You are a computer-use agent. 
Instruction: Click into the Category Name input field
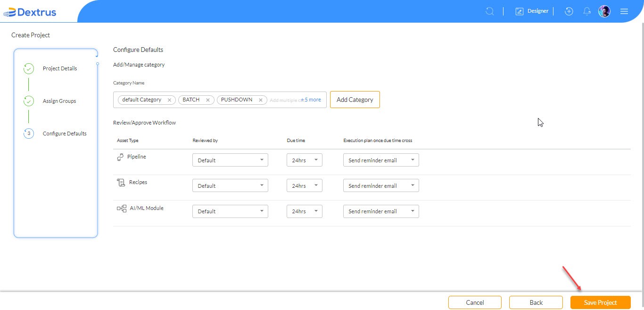pos(220,100)
